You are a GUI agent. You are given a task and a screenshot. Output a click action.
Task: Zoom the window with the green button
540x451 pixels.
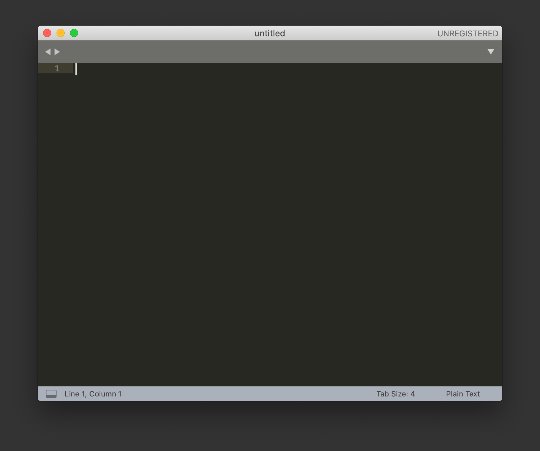[74, 33]
